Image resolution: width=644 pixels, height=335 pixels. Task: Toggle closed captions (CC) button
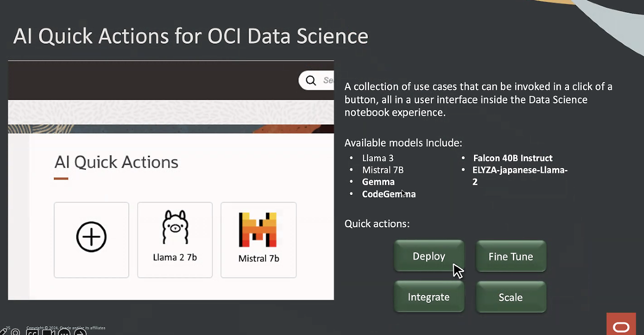coord(32,332)
